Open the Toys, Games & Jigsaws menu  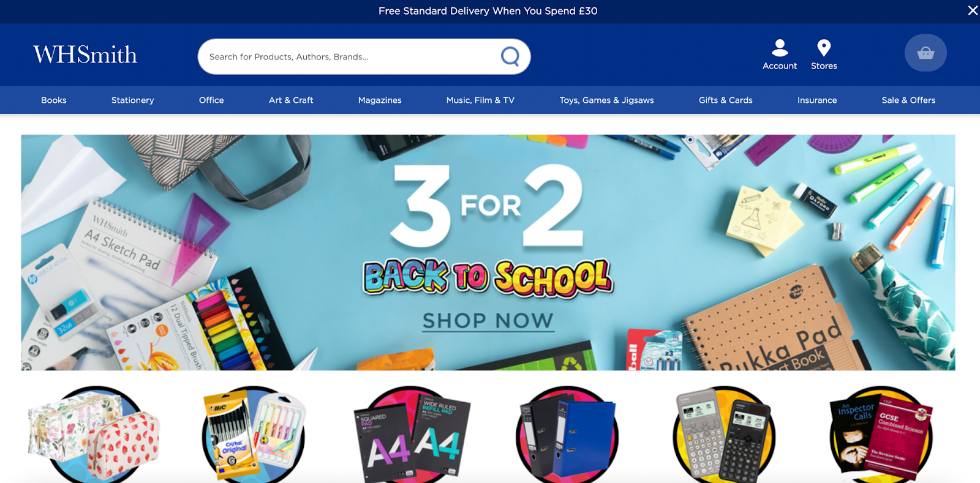[606, 100]
